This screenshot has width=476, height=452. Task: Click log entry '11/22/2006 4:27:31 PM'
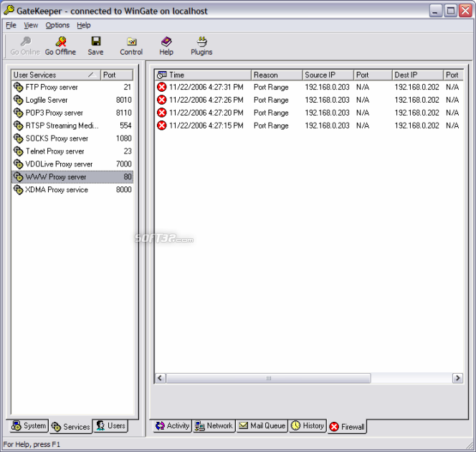(206, 88)
